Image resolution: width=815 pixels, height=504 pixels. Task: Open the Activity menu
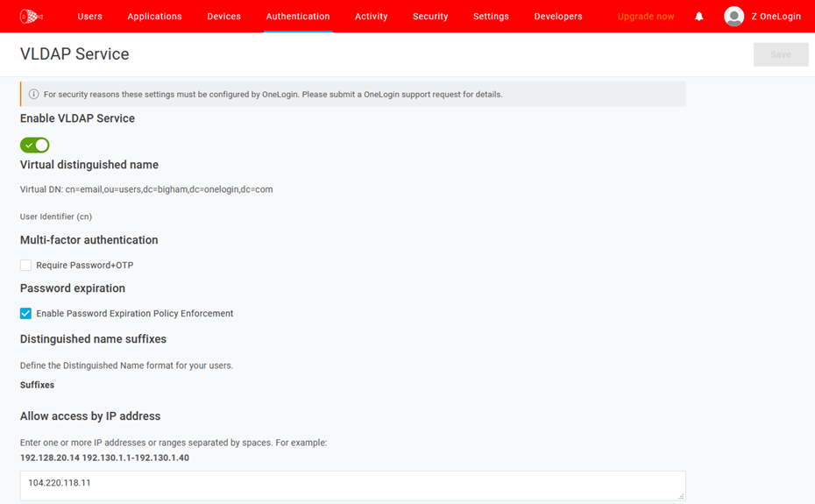371,16
